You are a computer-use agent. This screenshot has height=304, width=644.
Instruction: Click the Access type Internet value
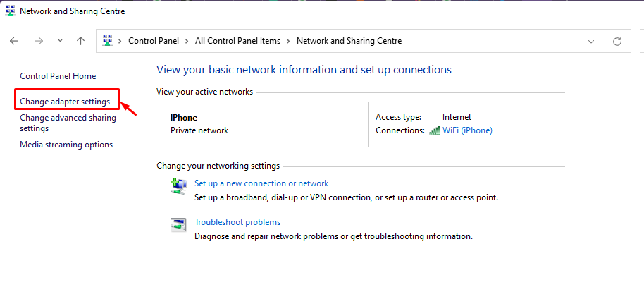pyautogui.click(x=457, y=117)
